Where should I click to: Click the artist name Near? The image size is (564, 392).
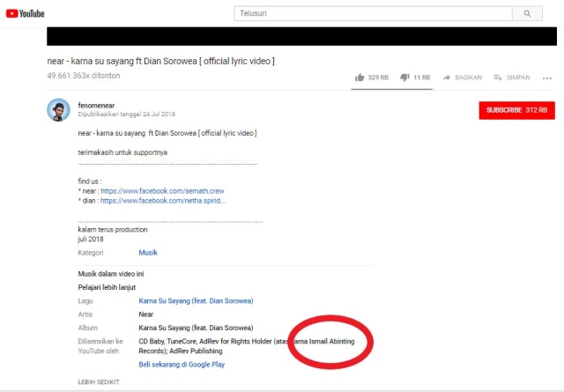coord(146,314)
